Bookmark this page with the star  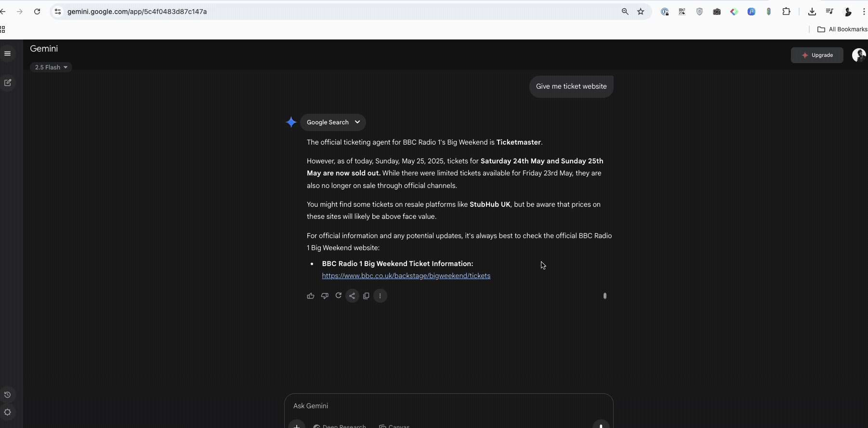pyautogui.click(x=641, y=12)
